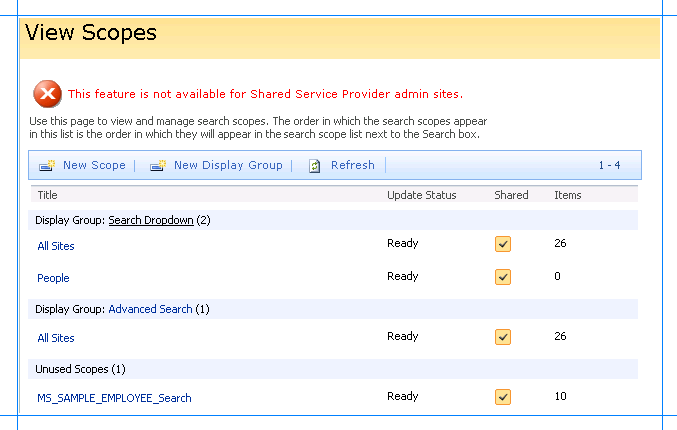This screenshot has height=430, width=677.
Task: Toggle Shared checkbox for Advanced Search All Sites
Action: coord(503,337)
